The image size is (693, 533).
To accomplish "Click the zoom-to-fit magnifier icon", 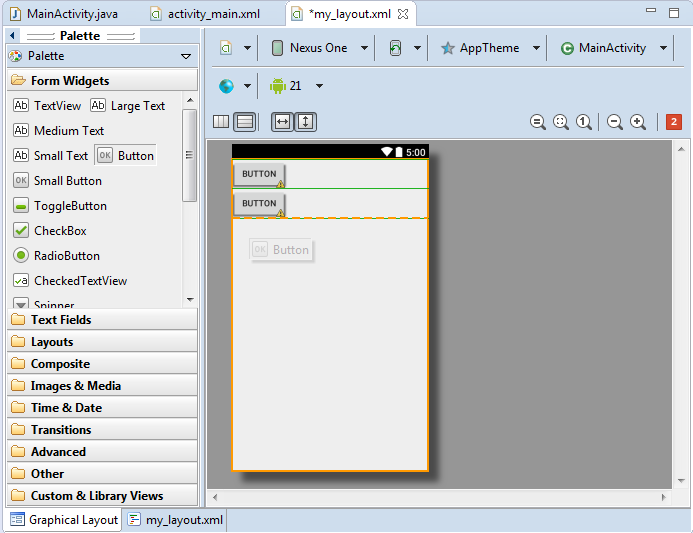I will point(561,122).
